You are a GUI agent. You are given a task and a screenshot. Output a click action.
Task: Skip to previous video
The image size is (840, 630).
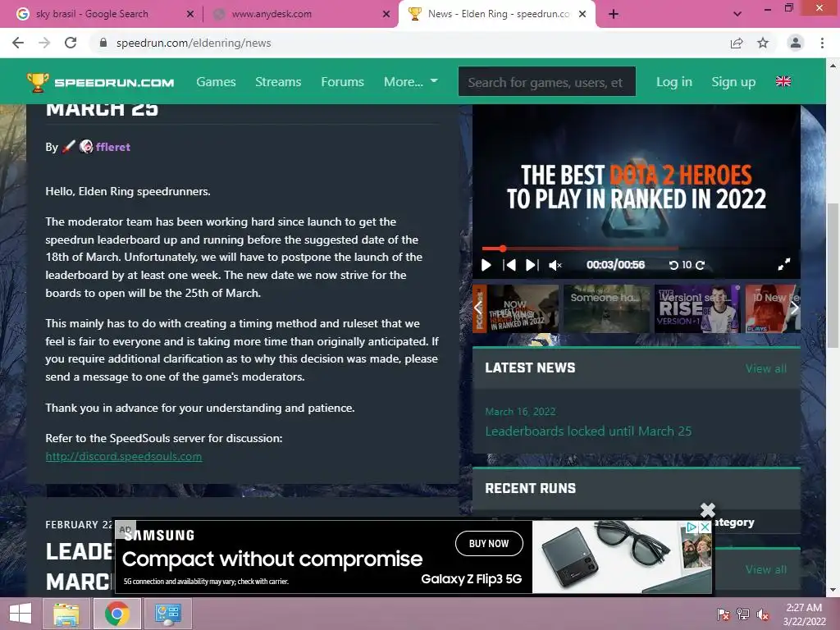pyautogui.click(x=509, y=265)
